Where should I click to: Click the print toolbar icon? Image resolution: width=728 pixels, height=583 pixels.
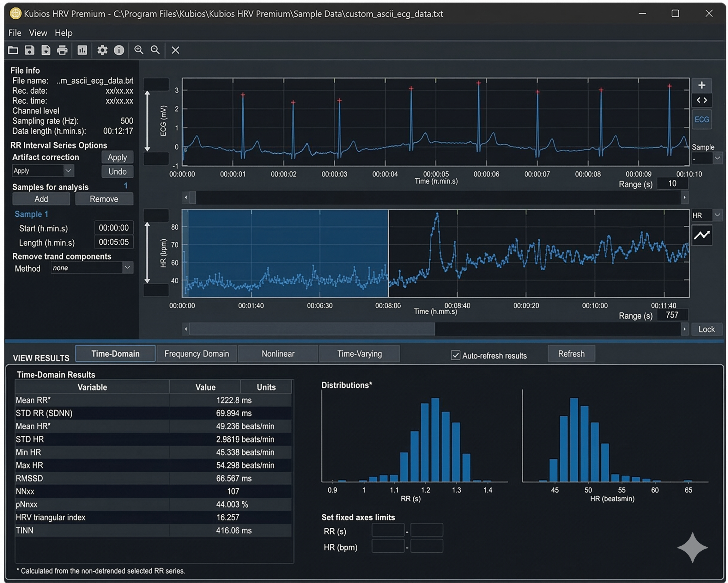pyautogui.click(x=62, y=50)
